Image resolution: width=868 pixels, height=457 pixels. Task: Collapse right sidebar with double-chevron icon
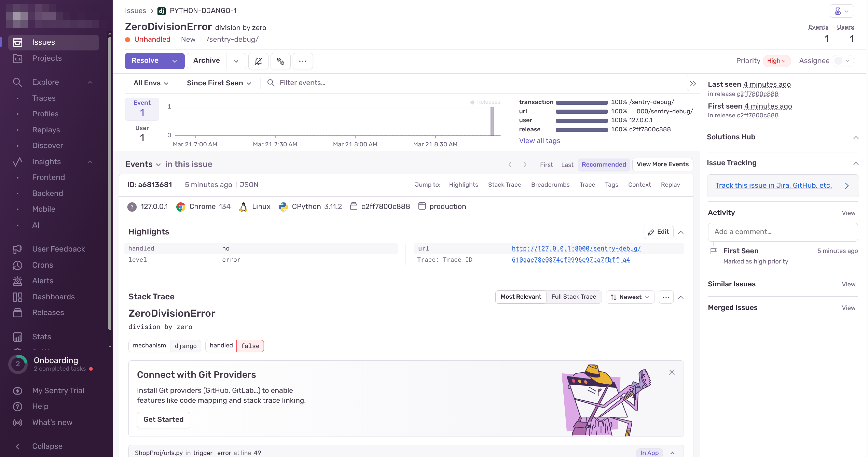[693, 83]
